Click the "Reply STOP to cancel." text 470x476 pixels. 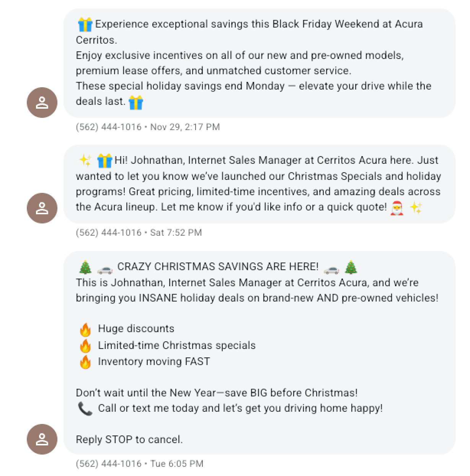pyautogui.click(x=129, y=440)
